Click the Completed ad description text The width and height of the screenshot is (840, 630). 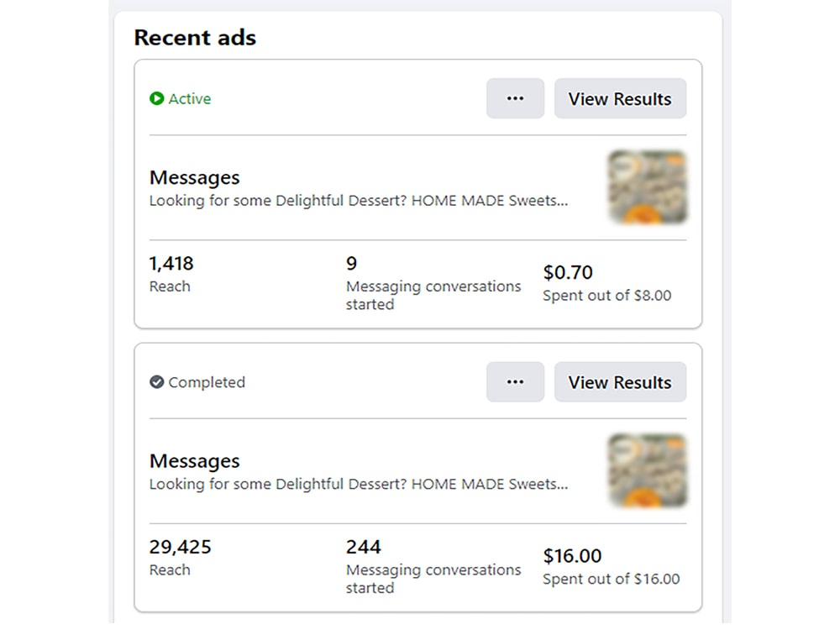coord(359,485)
